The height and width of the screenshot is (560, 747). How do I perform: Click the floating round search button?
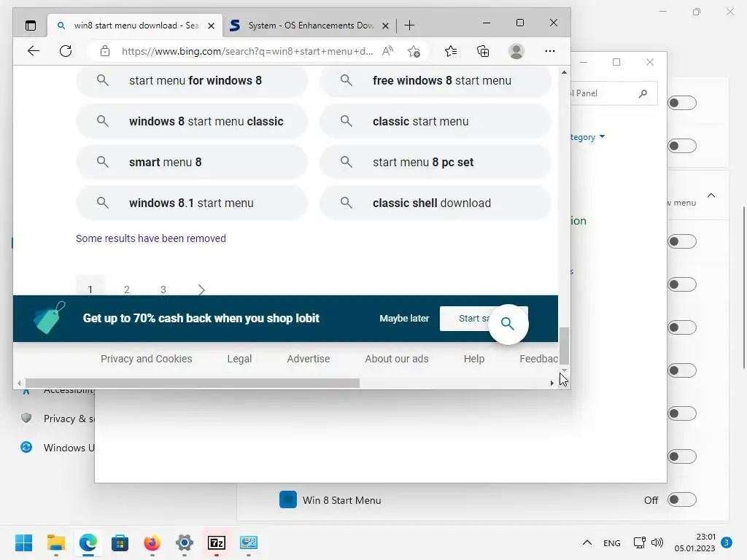pyautogui.click(x=508, y=324)
